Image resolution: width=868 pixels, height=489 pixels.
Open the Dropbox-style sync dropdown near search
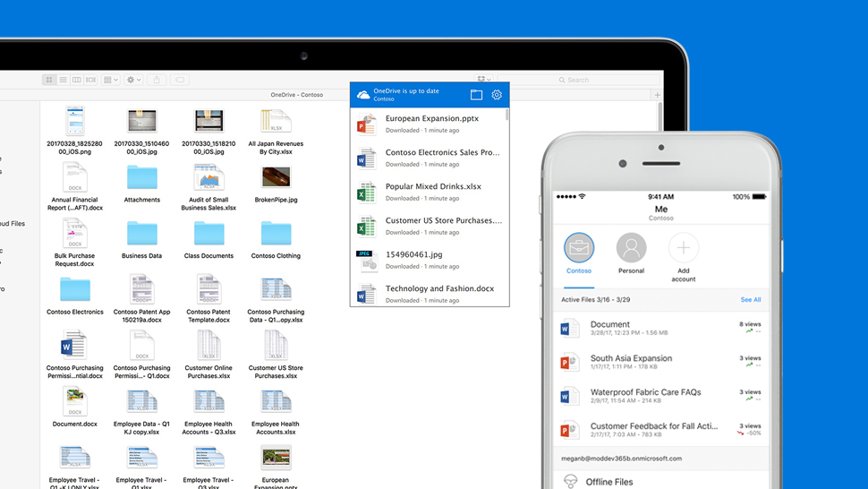[483, 80]
